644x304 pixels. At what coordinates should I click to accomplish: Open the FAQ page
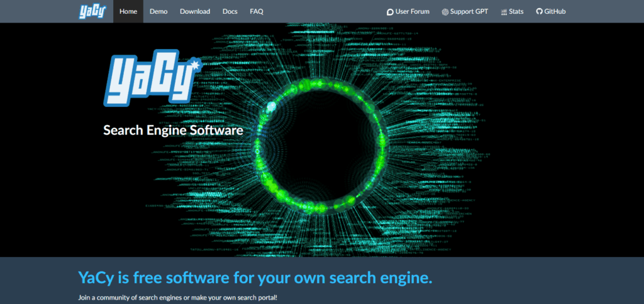(x=257, y=11)
